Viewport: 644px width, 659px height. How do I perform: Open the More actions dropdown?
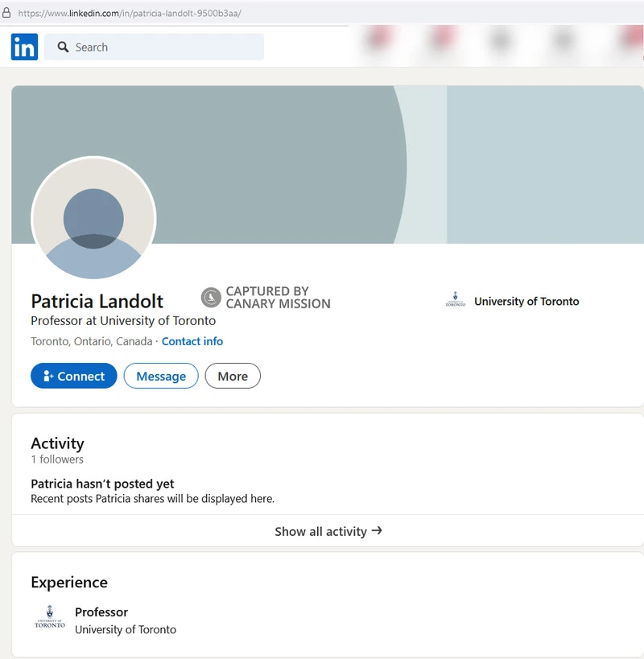[x=233, y=376]
